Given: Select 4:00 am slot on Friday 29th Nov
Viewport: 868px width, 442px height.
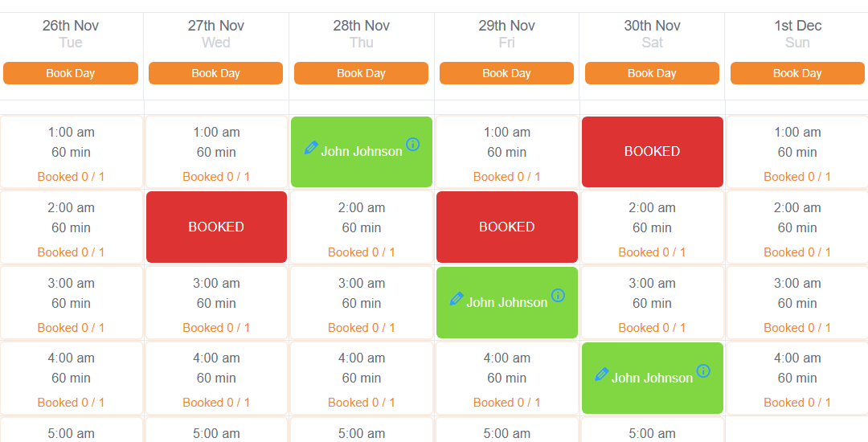Looking at the screenshot, I should point(507,378).
